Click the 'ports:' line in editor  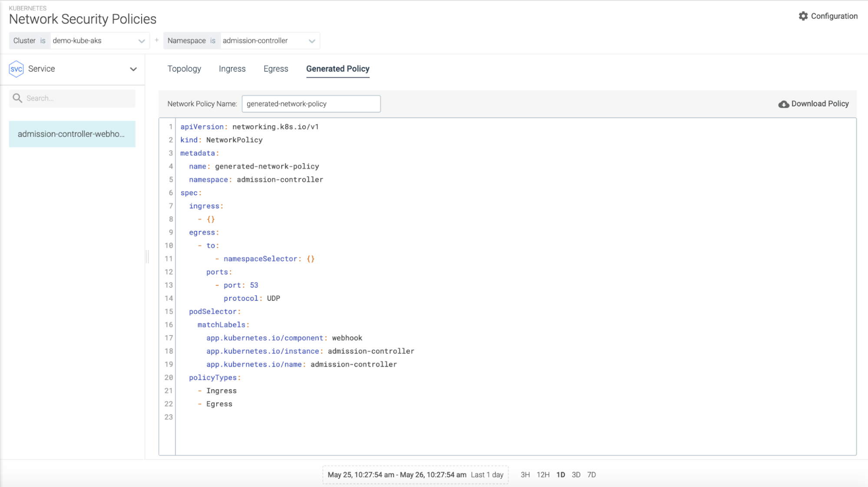click(219, 272)
